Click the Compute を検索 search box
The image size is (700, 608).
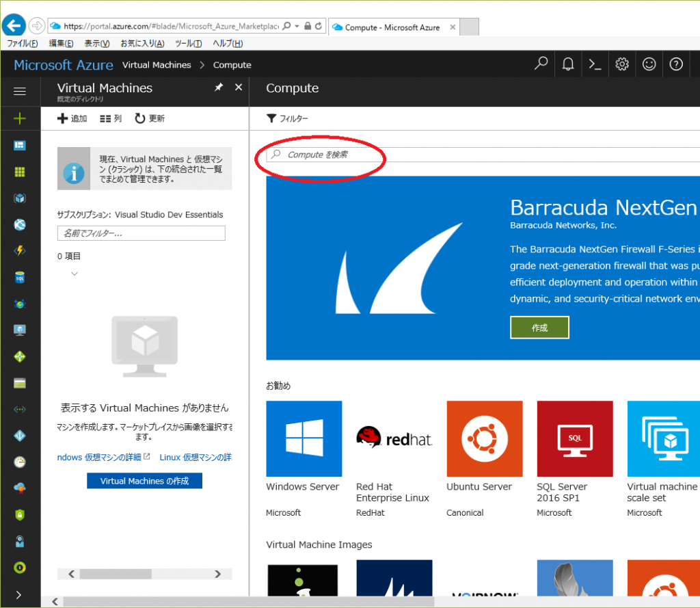pyautogui.click(x=483, y=155)
